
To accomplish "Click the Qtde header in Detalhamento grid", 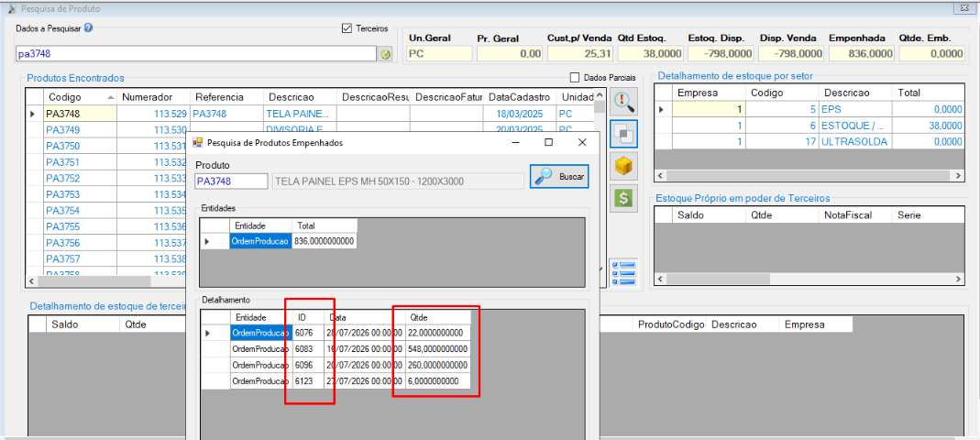I will point(437,317).
